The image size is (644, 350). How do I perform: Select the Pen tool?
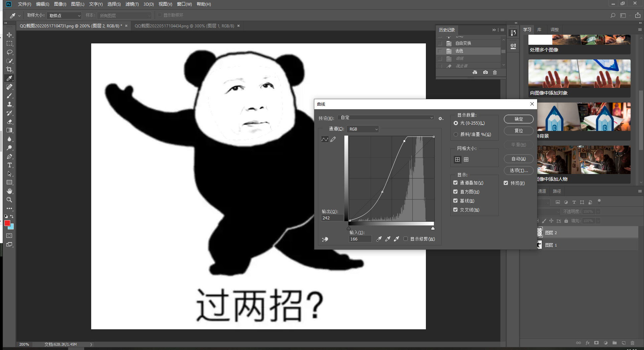(9, 156)
